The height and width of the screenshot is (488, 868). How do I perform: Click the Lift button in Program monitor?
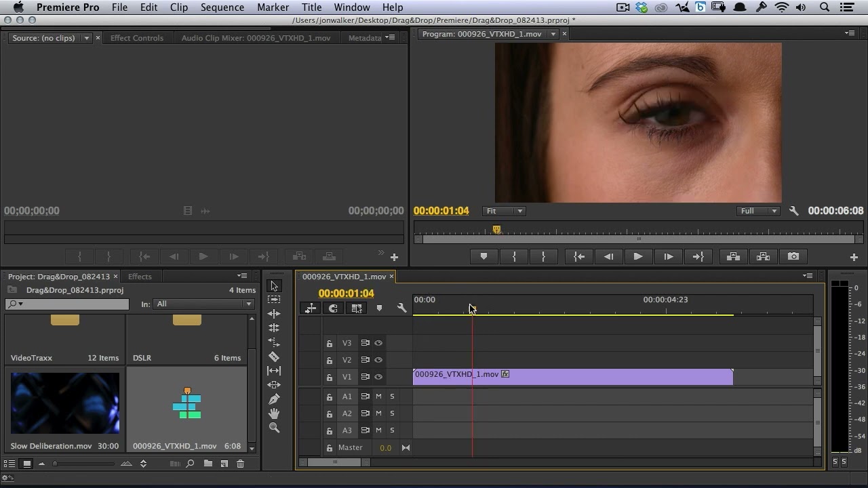pyautogui.click(x=733, y=256)
